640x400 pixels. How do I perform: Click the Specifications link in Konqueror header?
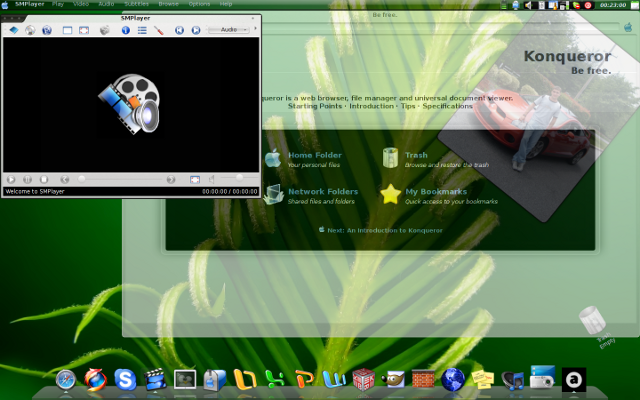pos(447,106)
